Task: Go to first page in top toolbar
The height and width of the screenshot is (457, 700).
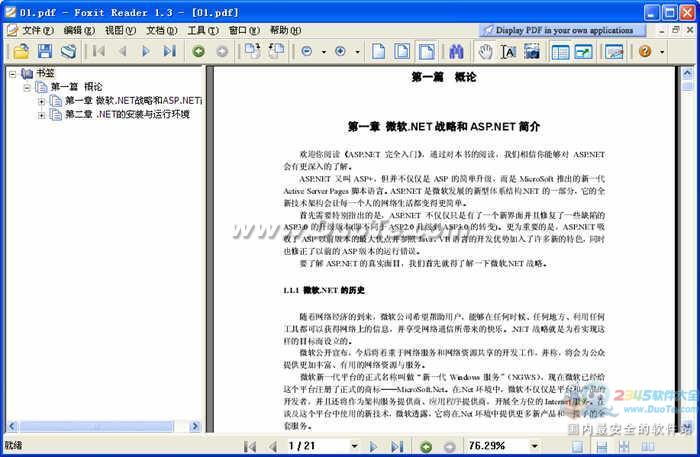Action: click(99, 51)
